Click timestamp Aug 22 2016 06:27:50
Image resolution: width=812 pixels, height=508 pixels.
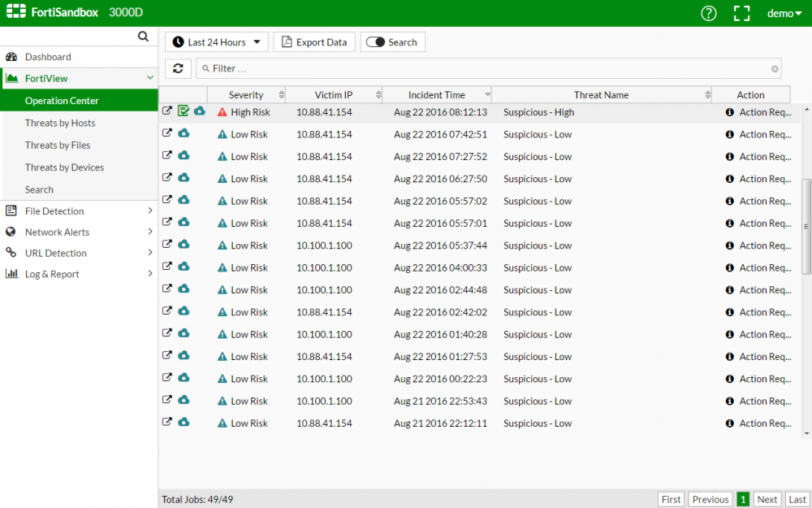[440, 179]
